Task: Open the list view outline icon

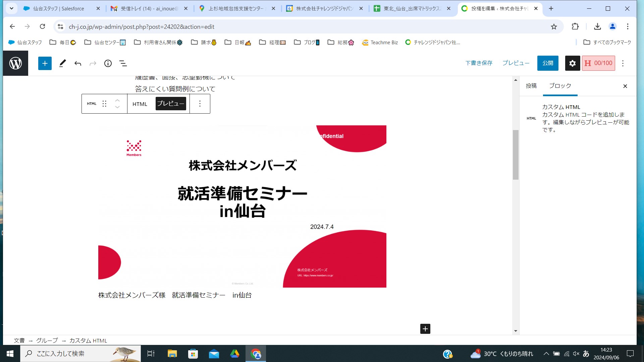Action: [123, 63]
